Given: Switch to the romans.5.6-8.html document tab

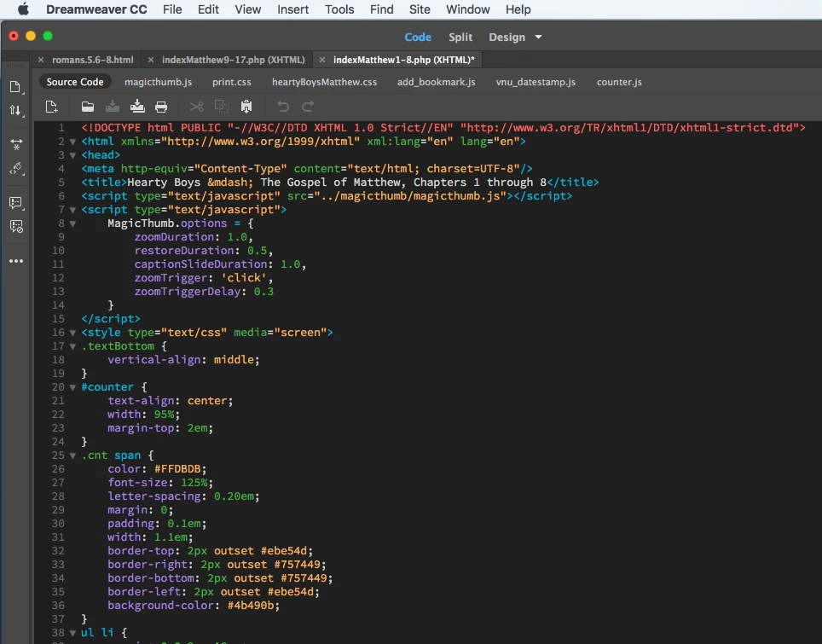Looking at the screenshot, I should 93,60.
